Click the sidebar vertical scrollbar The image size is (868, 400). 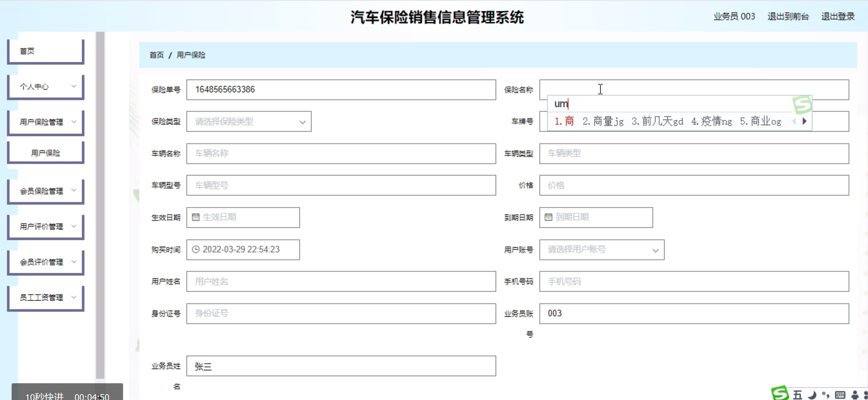coord(100,205)
